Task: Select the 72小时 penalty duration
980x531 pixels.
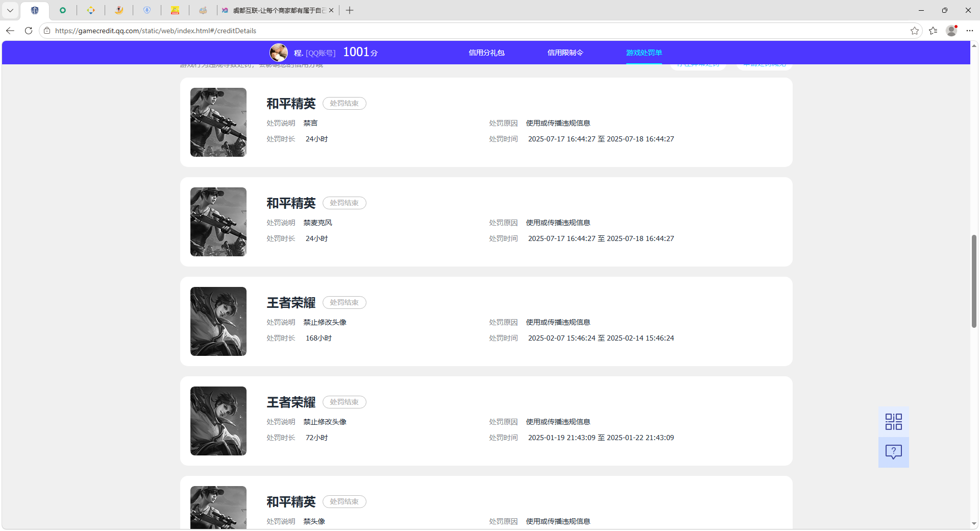Action: (x=316, y=438)
